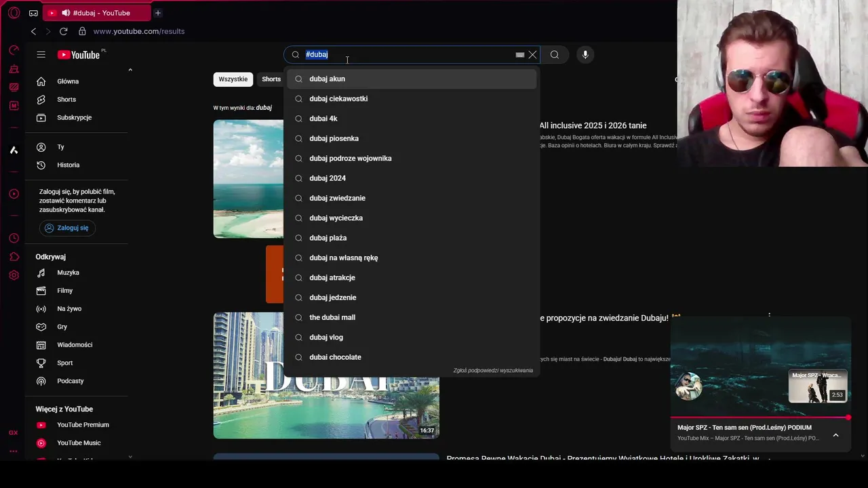Reload the YouTube results page

63,31
